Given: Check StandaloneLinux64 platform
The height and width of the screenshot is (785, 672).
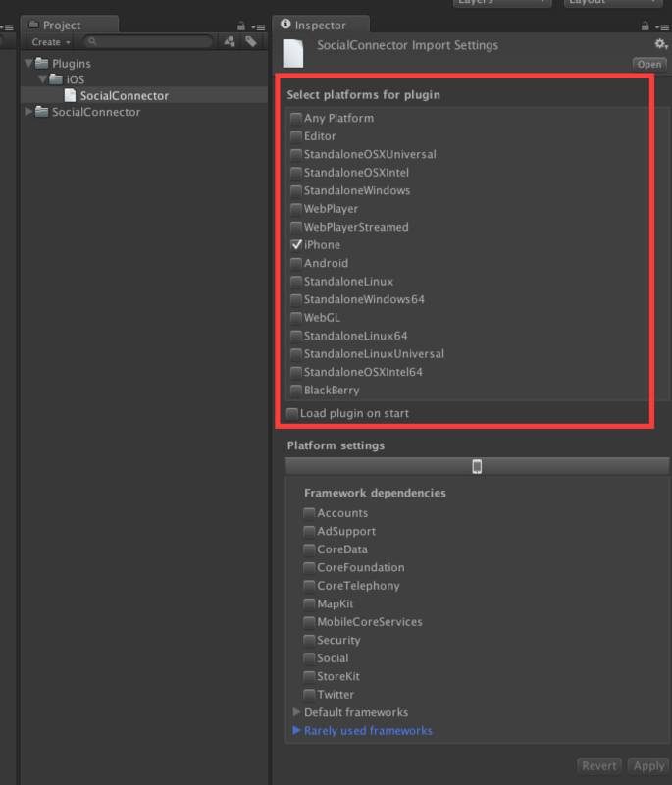Looking at the screenshot, I should click(295, 336).
